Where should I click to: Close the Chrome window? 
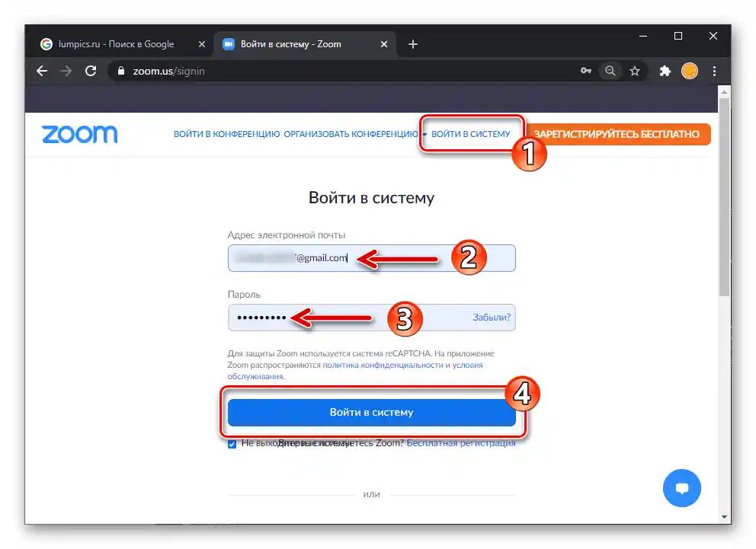tap(713, 36)
